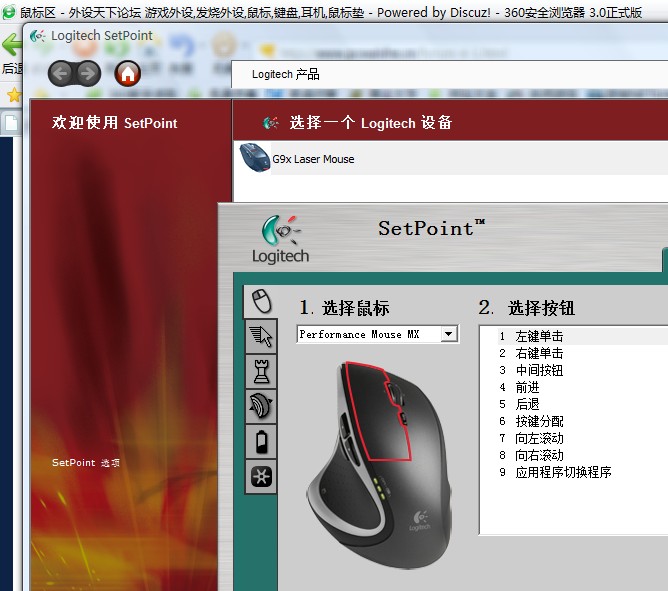The width and height of the screenshot is (668, 591).
Task: Click the Logitech 产品 header field
Action: [449, 74]
